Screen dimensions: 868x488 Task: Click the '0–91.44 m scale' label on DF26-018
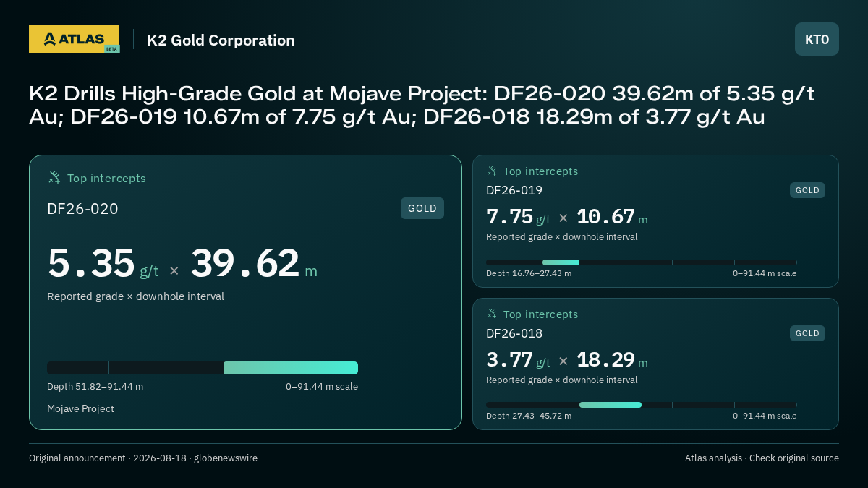(x=765, y=416)
